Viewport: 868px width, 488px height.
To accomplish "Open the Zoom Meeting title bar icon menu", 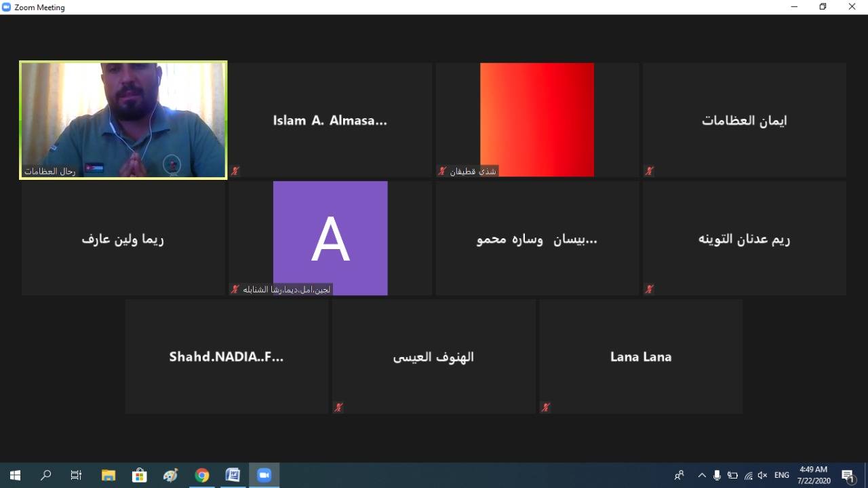I will coord(7,7).
